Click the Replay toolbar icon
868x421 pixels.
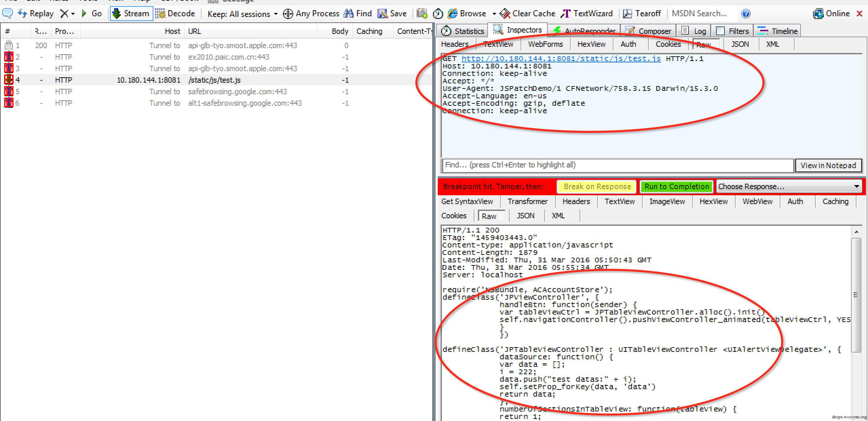pos(23,14)
